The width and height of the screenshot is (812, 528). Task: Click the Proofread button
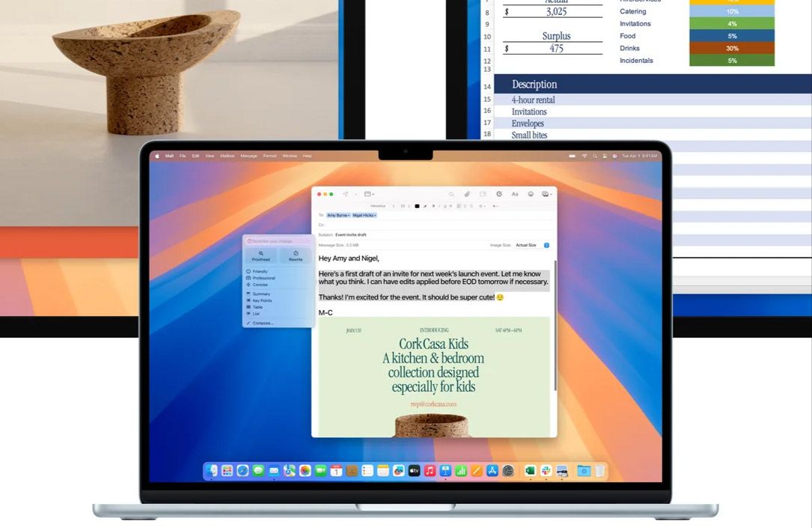tap(260, 255)
